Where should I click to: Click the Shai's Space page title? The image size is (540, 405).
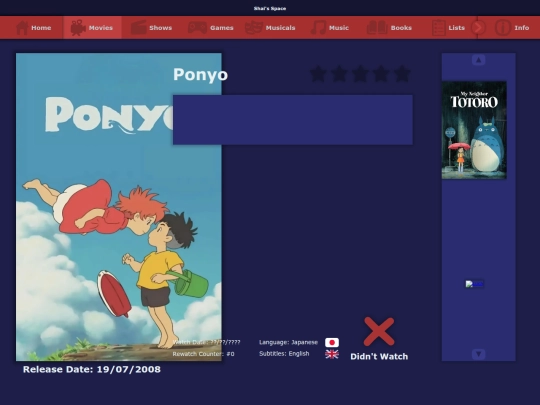(270, 8)
